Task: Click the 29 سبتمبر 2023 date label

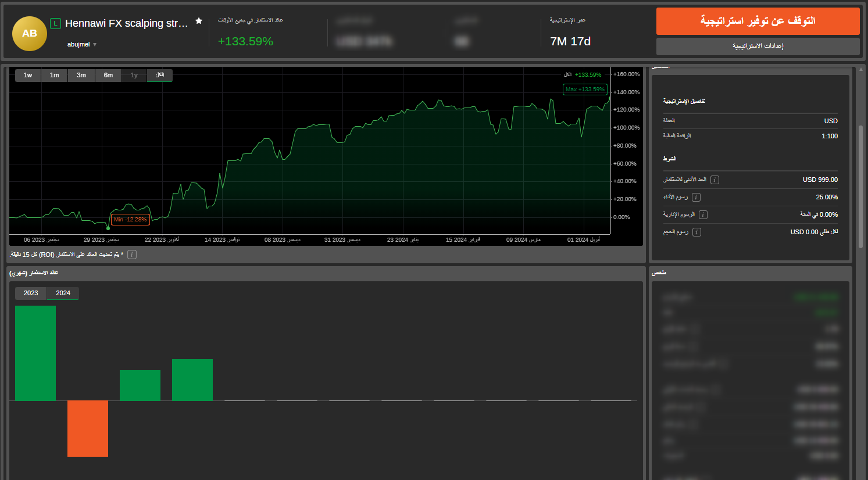Action: (101, 239)
